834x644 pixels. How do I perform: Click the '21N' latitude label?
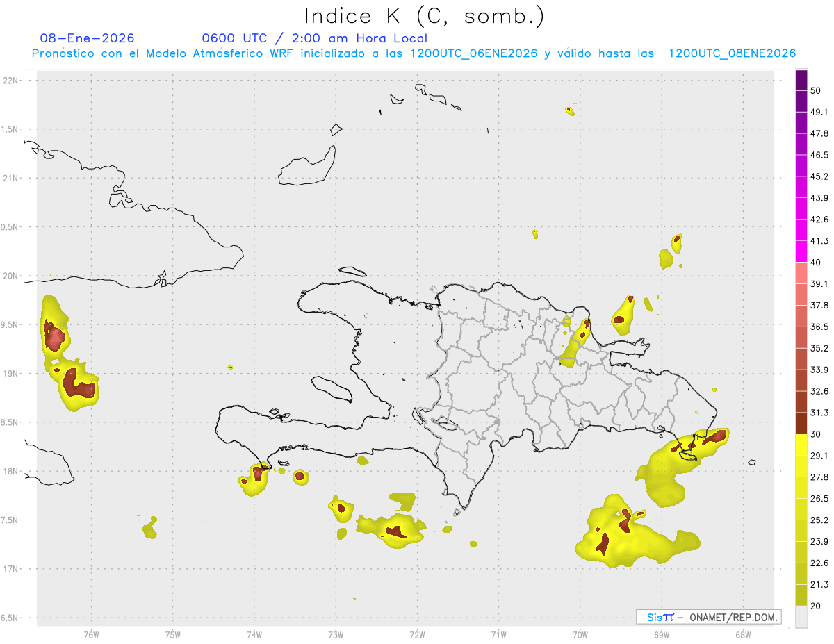tap(10, 179)
